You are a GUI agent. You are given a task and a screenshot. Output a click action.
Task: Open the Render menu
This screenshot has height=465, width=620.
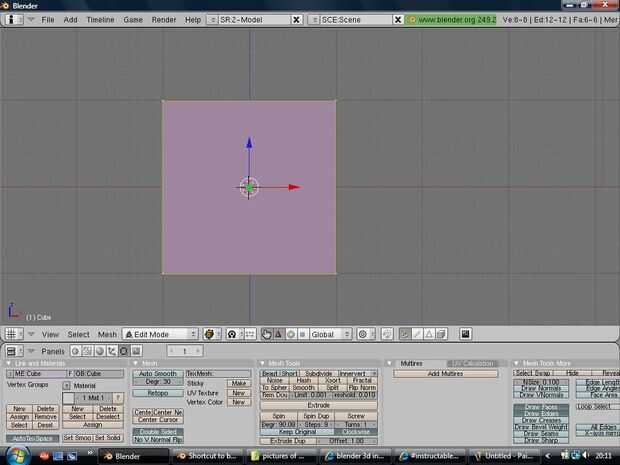(164, 19)
